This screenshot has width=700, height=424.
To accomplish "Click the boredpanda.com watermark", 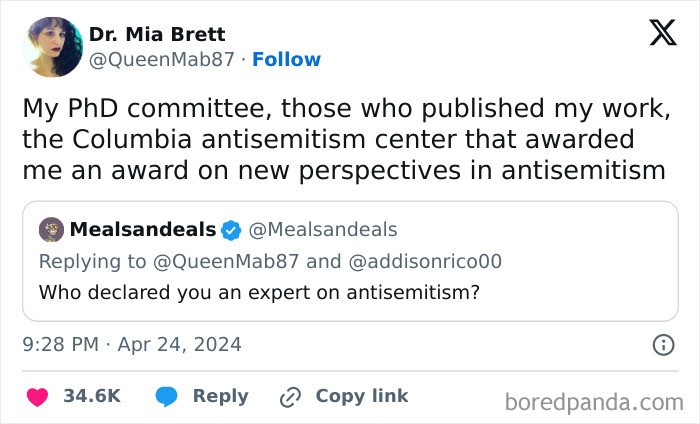I will (594, 403).
